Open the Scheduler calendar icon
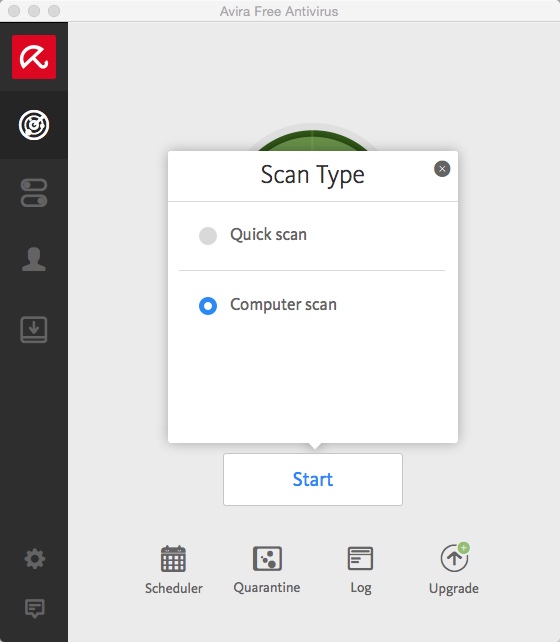560x642 pixels. pos(173,558)
